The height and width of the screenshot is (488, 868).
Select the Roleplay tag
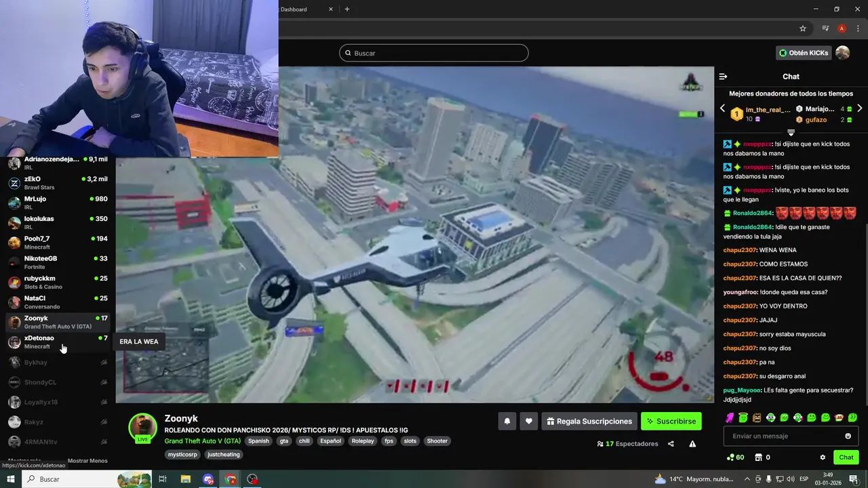click(363, 441)
